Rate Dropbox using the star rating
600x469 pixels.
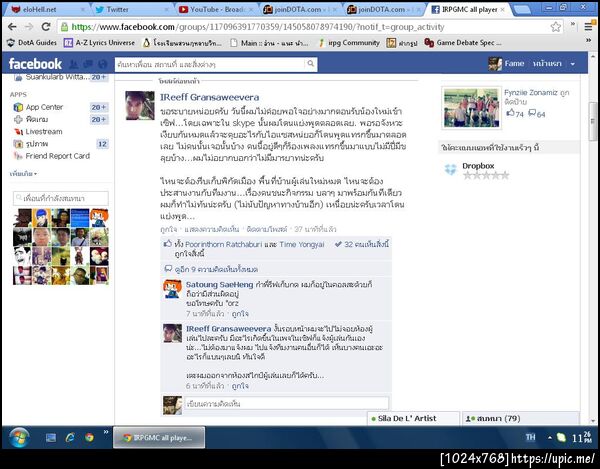pyautogui.click(x=486, y=176)
